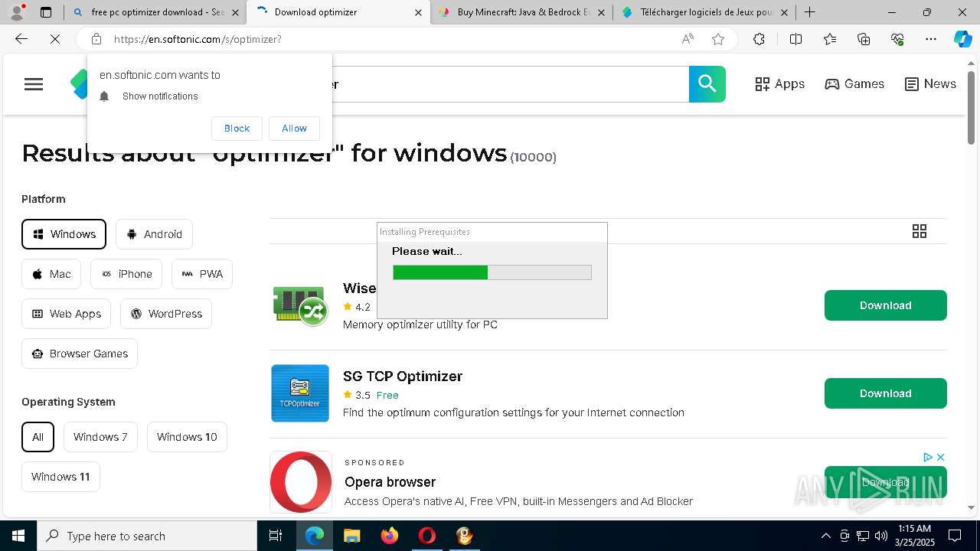Open the tab actions menu
This screenshot has height=551, width=980.
click(x=46, y=12)
